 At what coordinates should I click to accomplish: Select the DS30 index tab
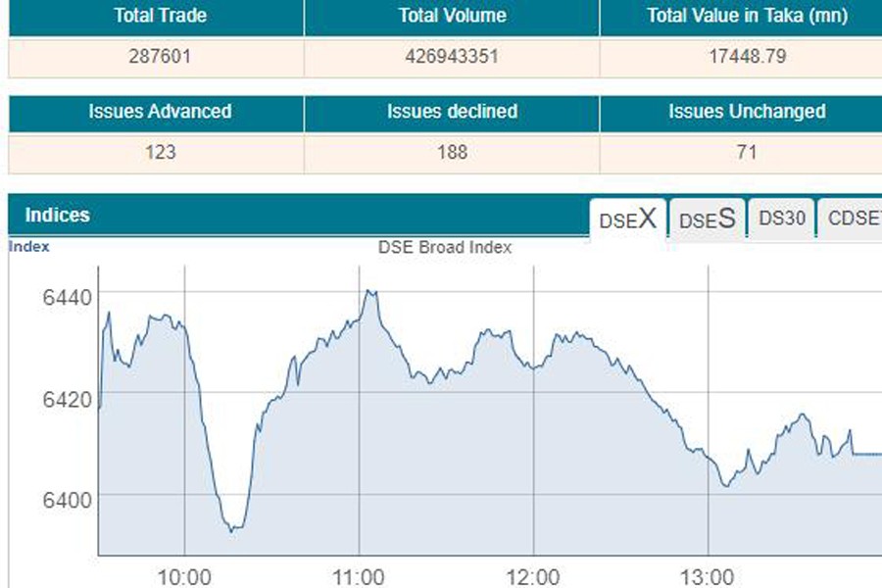pos(781,219)
